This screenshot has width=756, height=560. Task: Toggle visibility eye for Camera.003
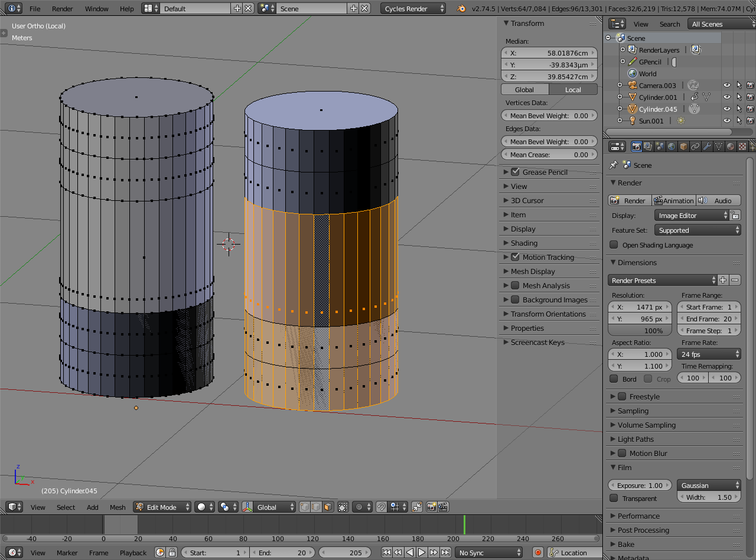click(x=727, y=86)
